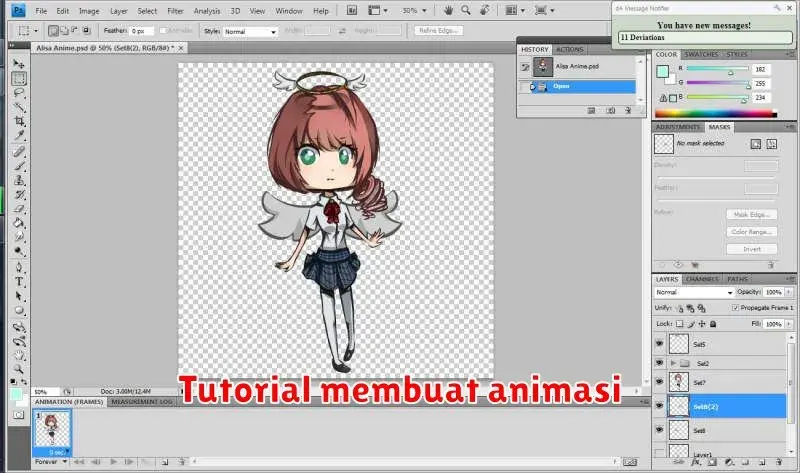Toggle visibility of Set8 layer
This screenshot has height=473, width=800.
point(659,430)
